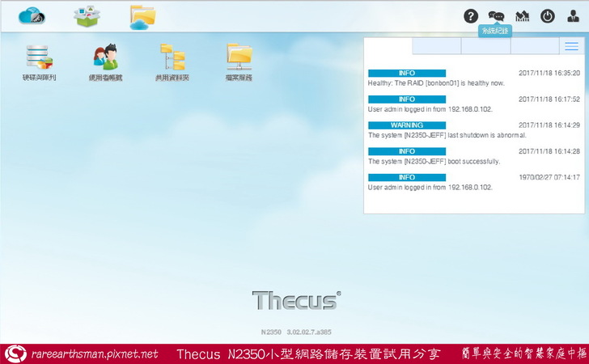Viewport: 589px width, 364px height.
Task: Open 使用者帳號 user accounts shortcut
Action: pyautogui.click(x=106, y=62)
